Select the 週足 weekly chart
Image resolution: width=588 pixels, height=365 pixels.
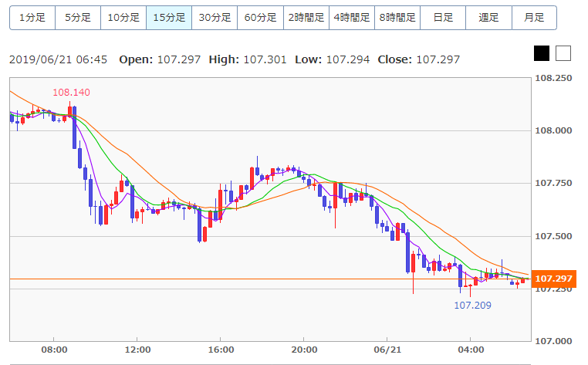pos(488,18)
